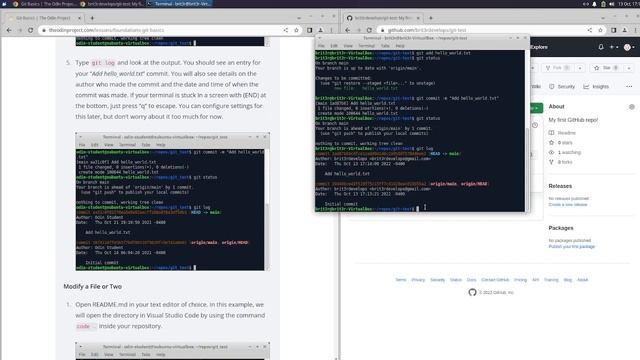View the 0 stars link
Screen dimensions: 640x360
(561, 142)
